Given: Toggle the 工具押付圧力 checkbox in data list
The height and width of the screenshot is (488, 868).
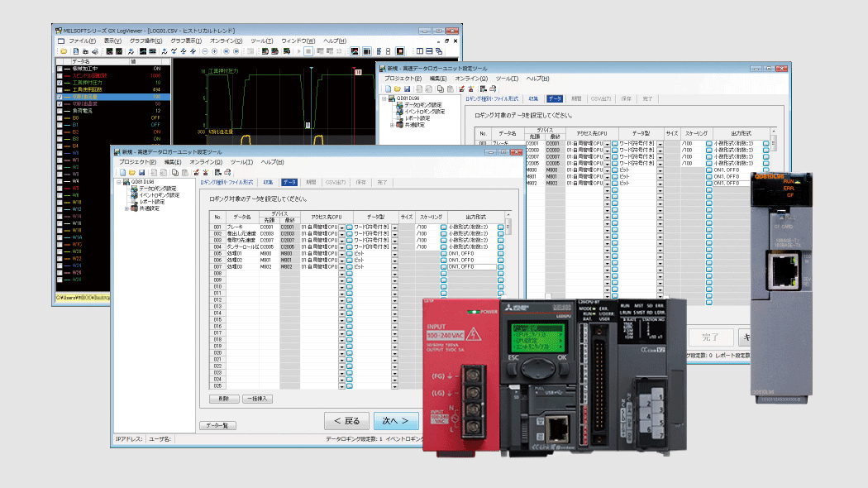Looking at the screenshot, I should pos(60,83).
